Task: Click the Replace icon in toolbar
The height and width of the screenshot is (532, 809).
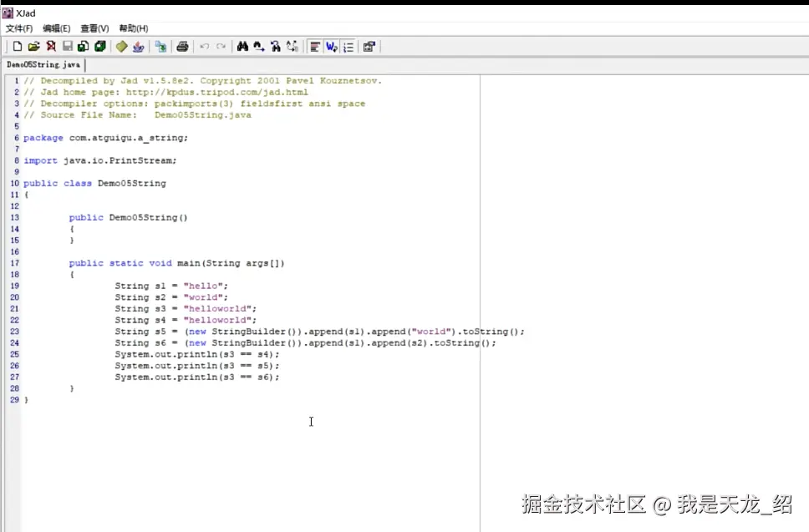Action: 292,47
